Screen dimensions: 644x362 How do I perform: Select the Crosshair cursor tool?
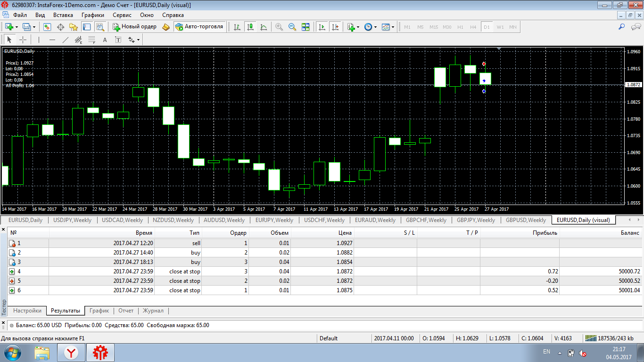(x=23, y=40)
